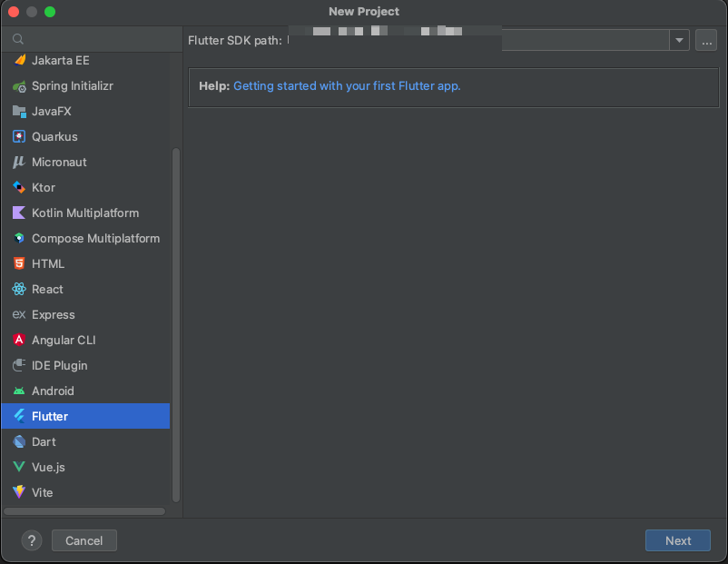Select Vite generator entry
The width and height of the screenshot is (728, 564).
pos(86,492)
